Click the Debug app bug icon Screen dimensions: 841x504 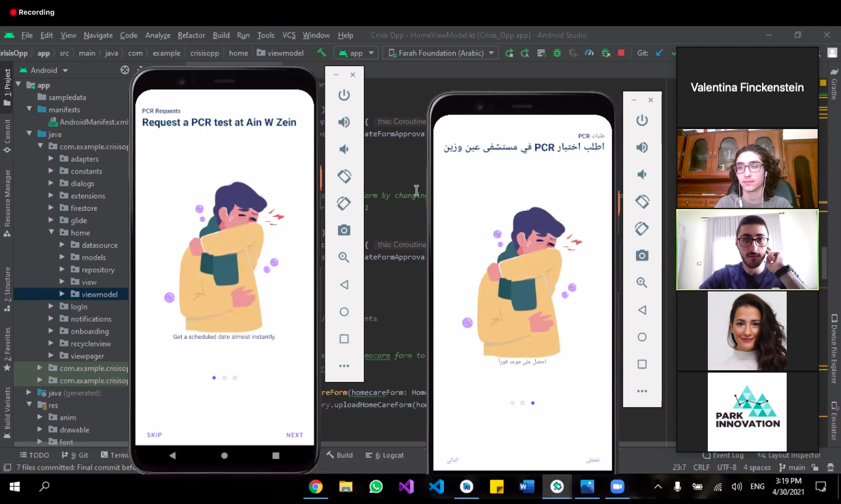pos(557,53)
